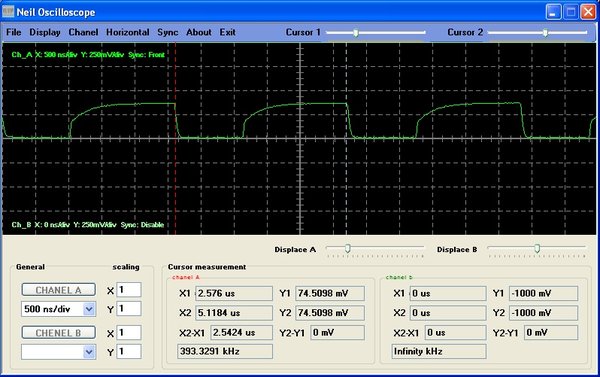Open the About menu
This screenshot has height=377, width=600.
tap(199, 32)
